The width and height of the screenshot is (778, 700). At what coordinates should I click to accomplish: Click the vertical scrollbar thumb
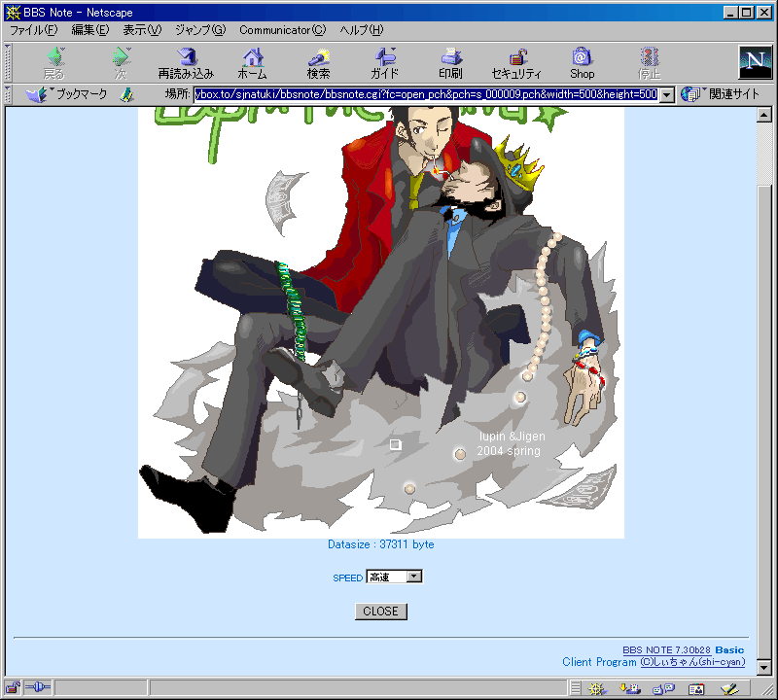point(764,424)
